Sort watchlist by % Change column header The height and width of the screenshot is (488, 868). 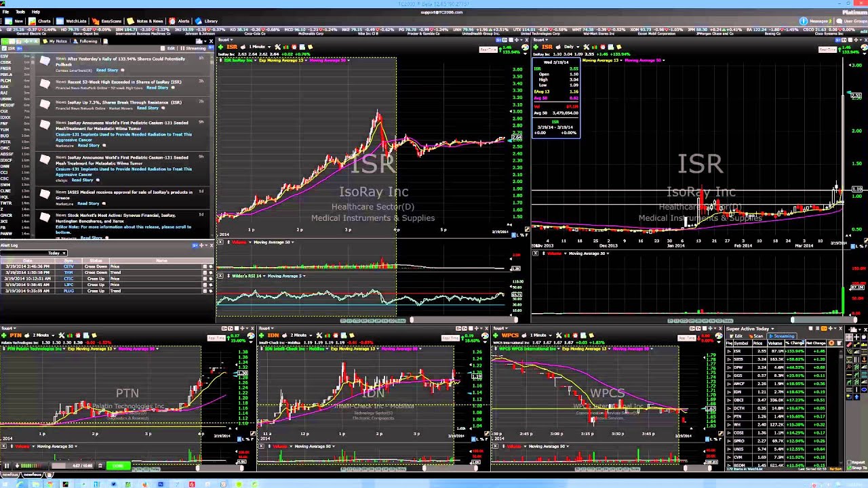coord(794,344)
